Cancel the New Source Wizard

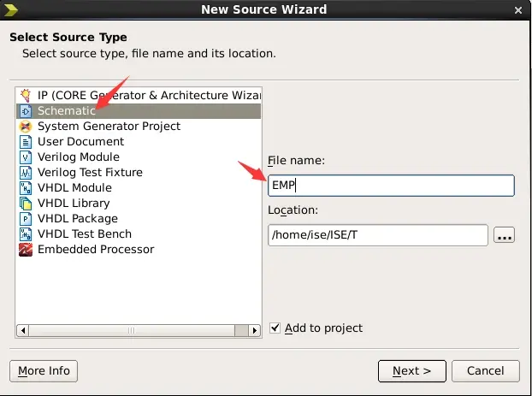(486, 371)
